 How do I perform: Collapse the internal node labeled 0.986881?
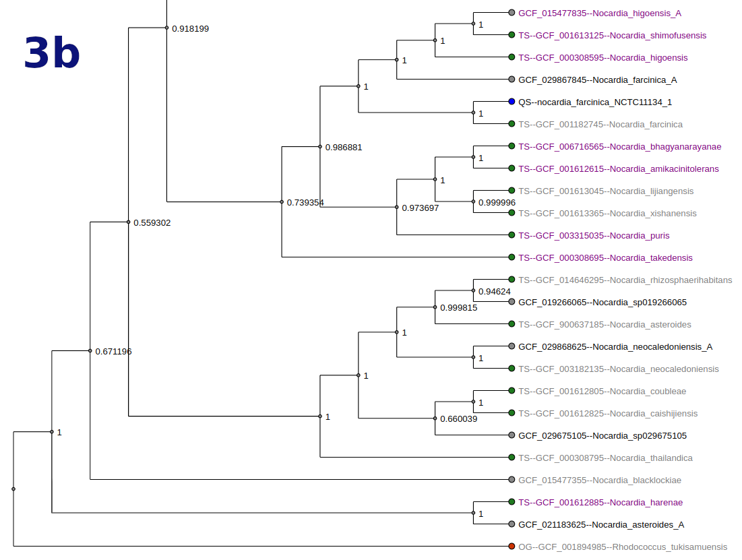tap(320, 147)
